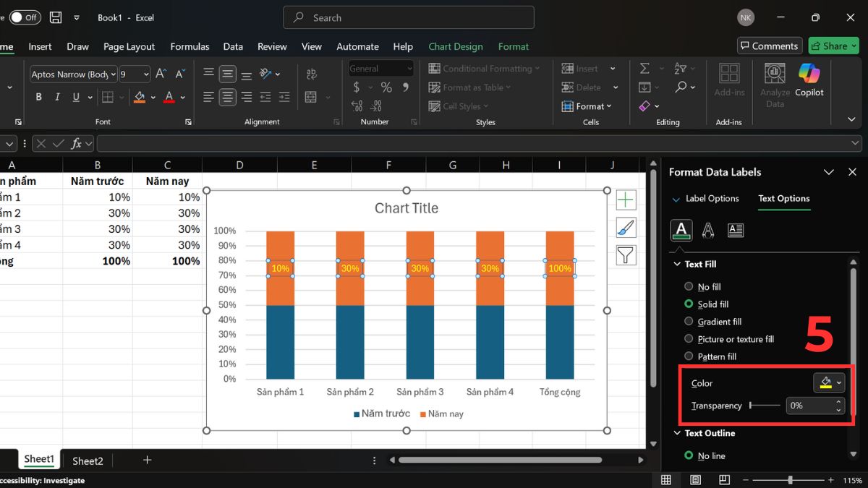Switch to Label Options tab
This screenshot has width=868, height=488.
[x=712, y=199]
